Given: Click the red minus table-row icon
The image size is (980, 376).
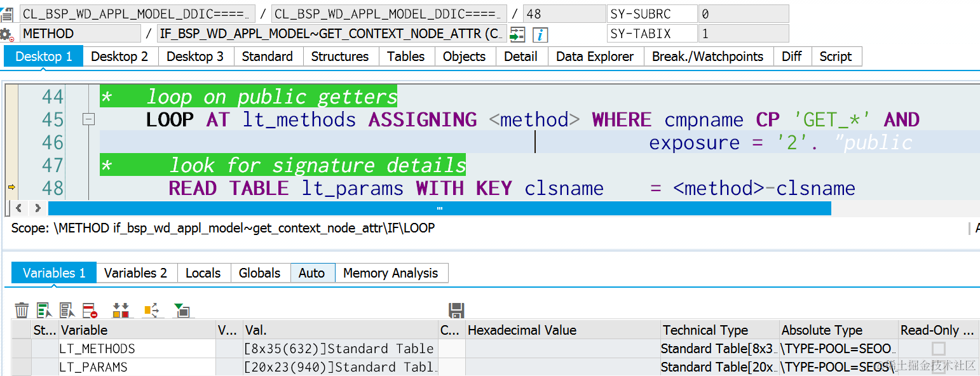Looking at the screenshot, I should click(x=90, y=311).
